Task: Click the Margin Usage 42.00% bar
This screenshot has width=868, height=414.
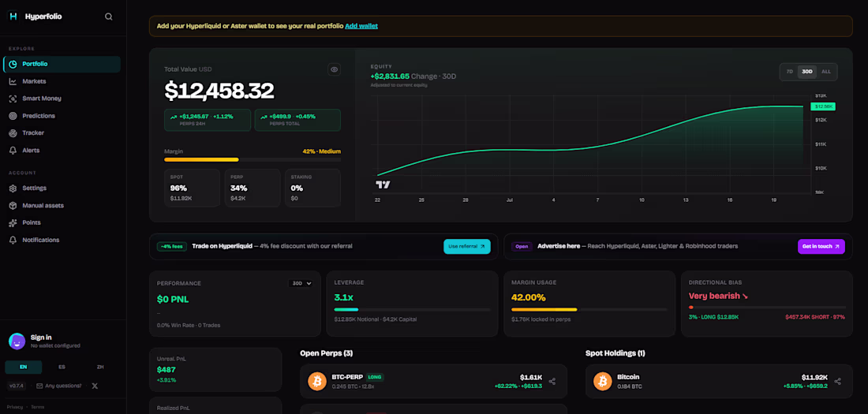Action: (x=589, y=309)
